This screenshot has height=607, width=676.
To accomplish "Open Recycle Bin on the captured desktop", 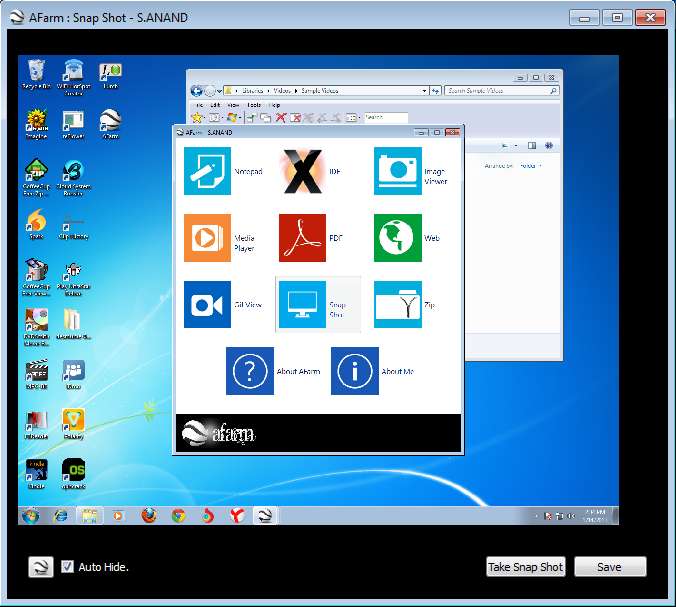I will click(x=36, y=74).
